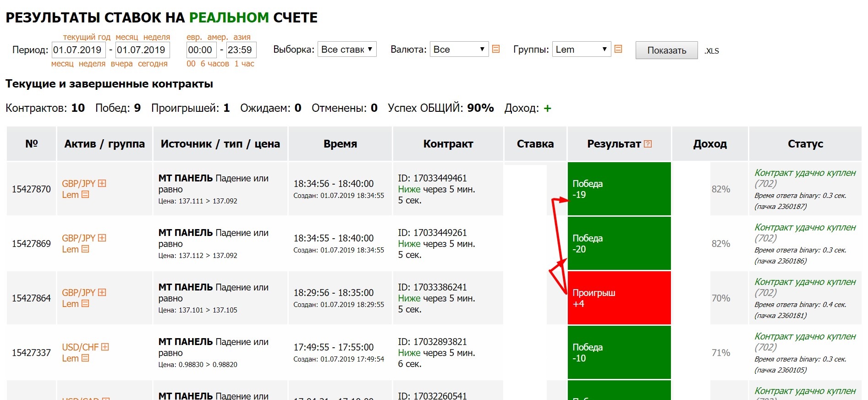Click the orange list icon next to groups dropdown
The width and height of the screenshot is (868, 400).
click(x=618, y=49)
